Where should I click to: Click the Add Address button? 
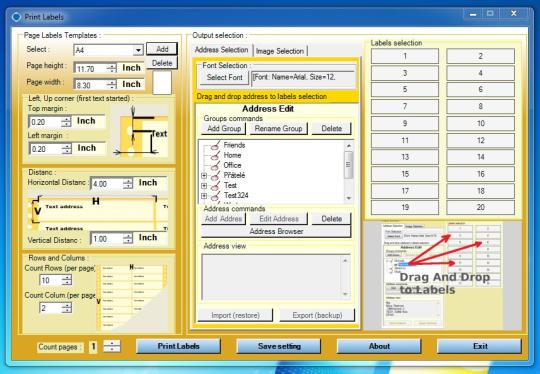click(x=224, y=219)
